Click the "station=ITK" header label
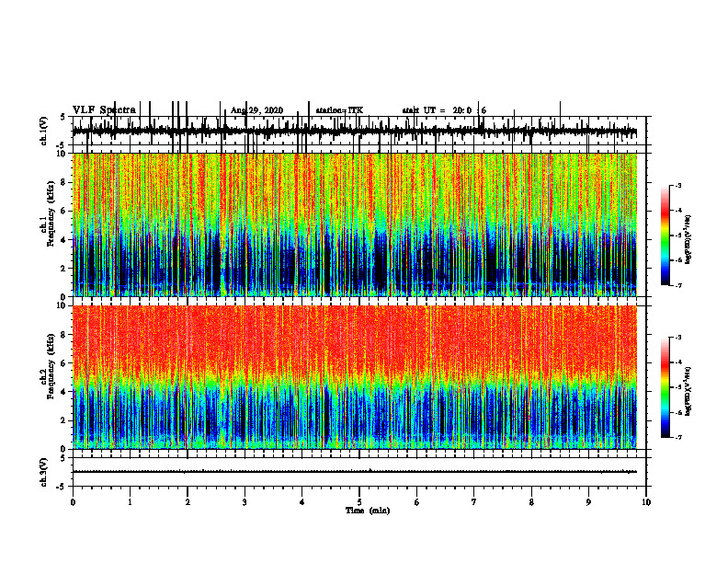728x563 pixels. 339,110
